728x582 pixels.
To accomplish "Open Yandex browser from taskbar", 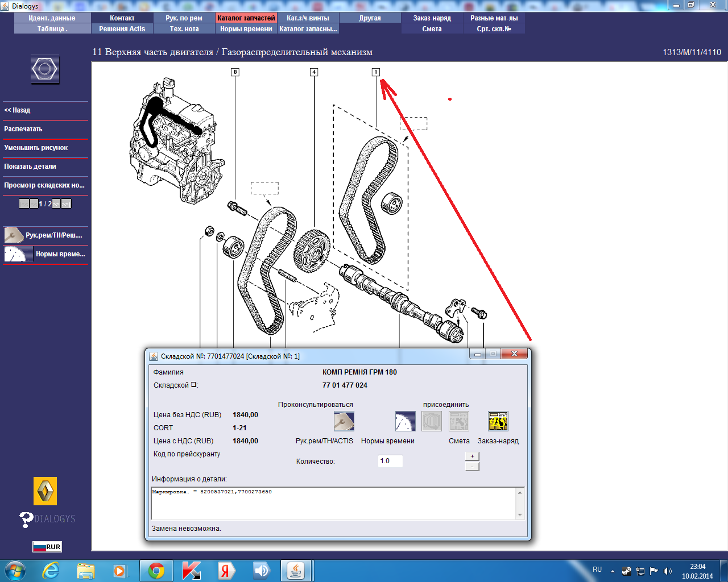I will 226,571.
